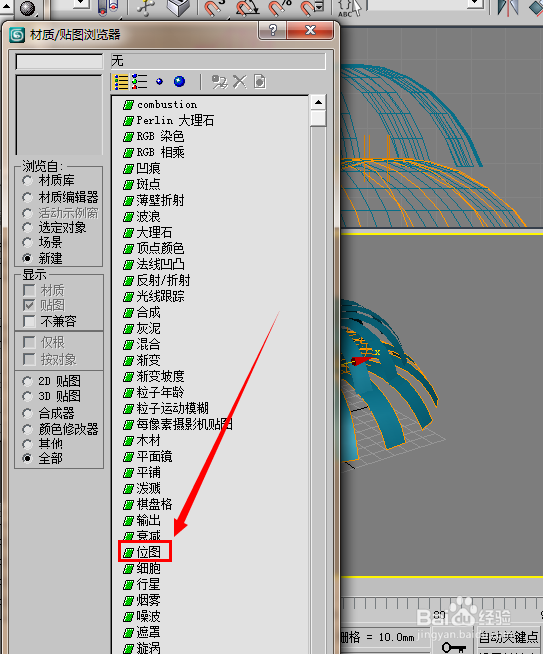Switch browser to View List mode

[x=121, y=82]
